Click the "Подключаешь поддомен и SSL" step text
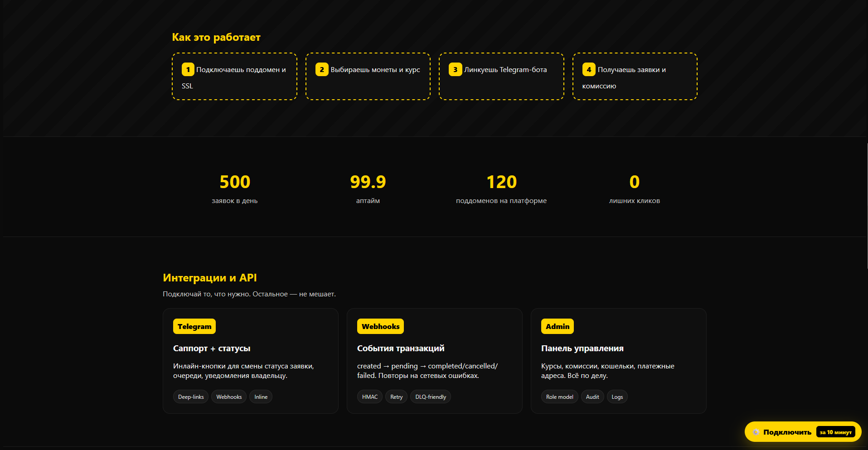868x450 pixels. [x=234, y=77]
